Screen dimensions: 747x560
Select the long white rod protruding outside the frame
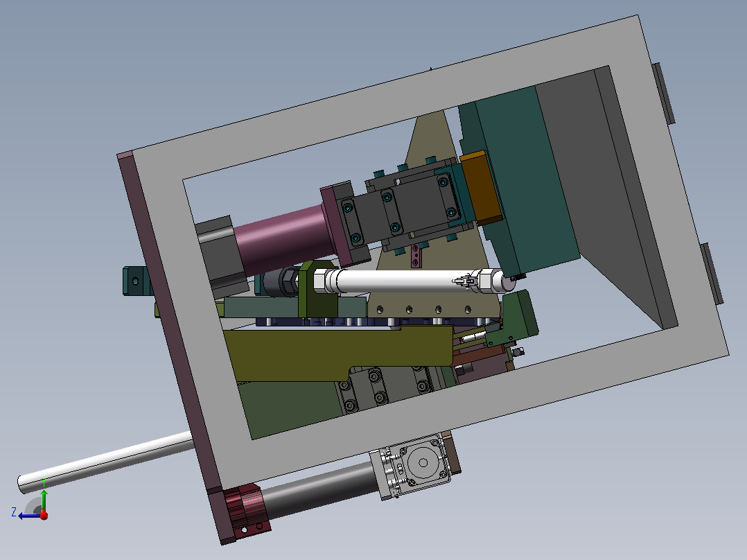pyautogui.click(x=106, y=462)
